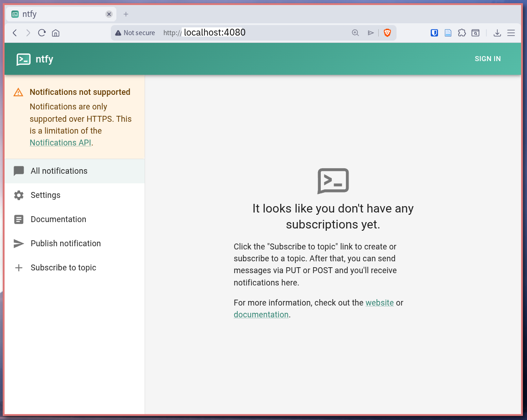
Task: Open the browser hamburger menu
Action: coord(511,32)
